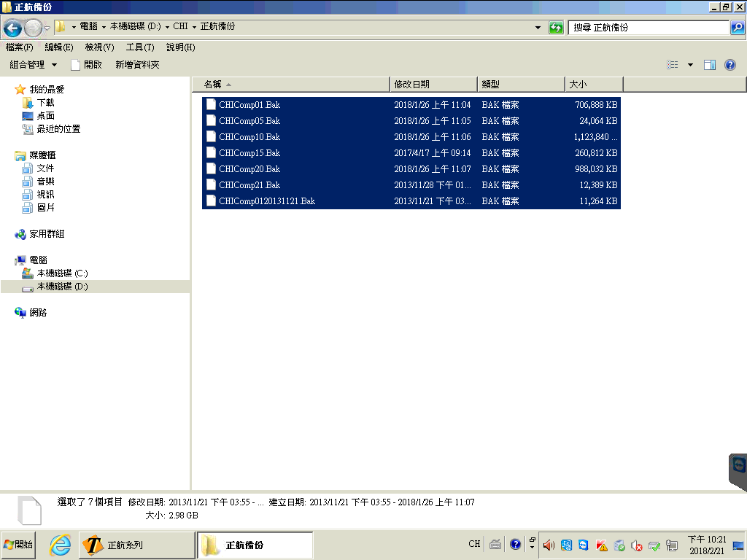This screenshot has height=560, width=747.
Task: Expand dropdown arrow after CHI breadcrumb
Action: click(x=194, y=27)
